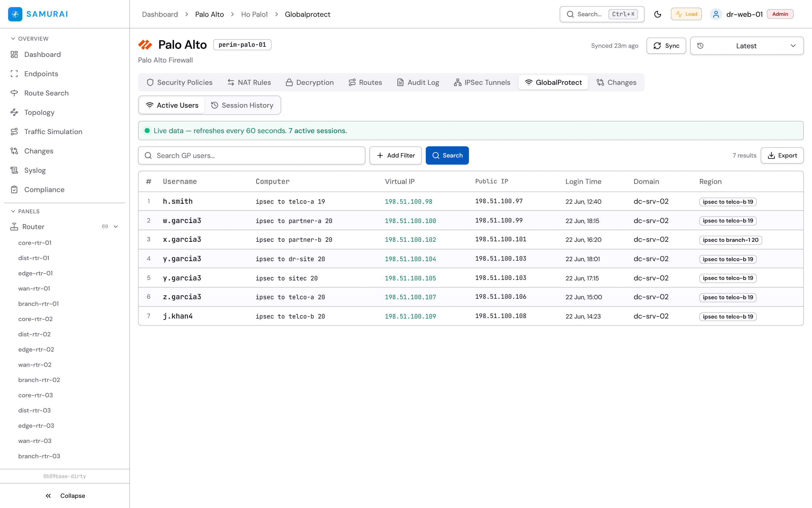Click the Compliance clipboard icon
Viewport: 812px width, 508px height.
[14, 190]
